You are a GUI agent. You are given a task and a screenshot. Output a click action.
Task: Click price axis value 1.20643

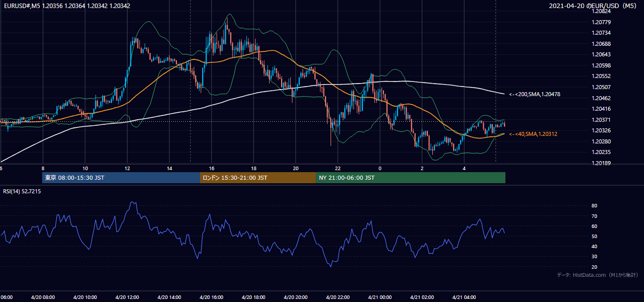[x=602, y=54]
